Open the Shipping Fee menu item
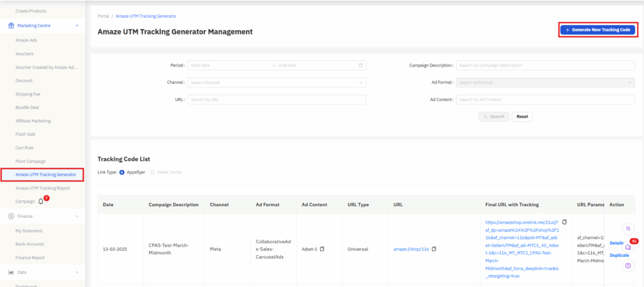The image size is (644, 287). (x=28, y=94)
